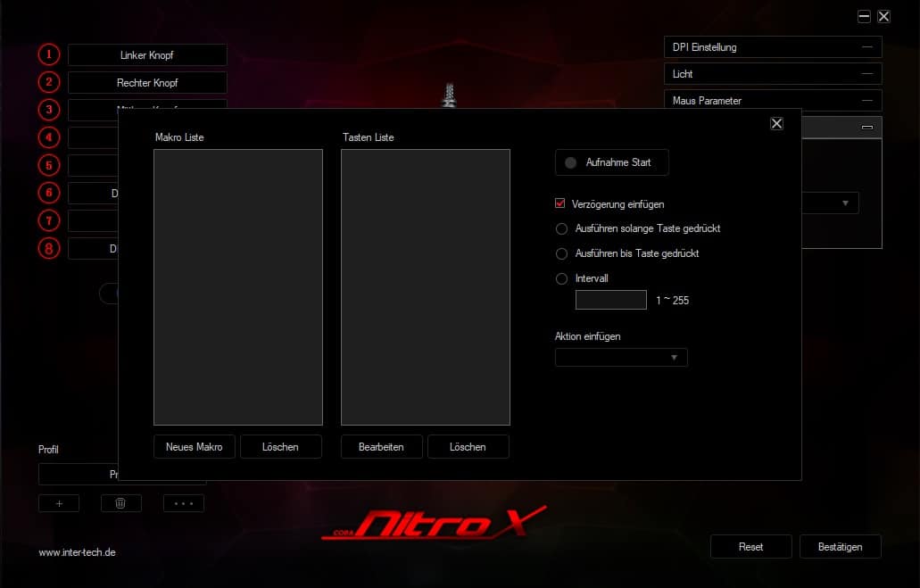The height and width of the screenshot is (588, 920).
Task: Click the numbered circle icon 1
Action: click(x=48, y=54)
